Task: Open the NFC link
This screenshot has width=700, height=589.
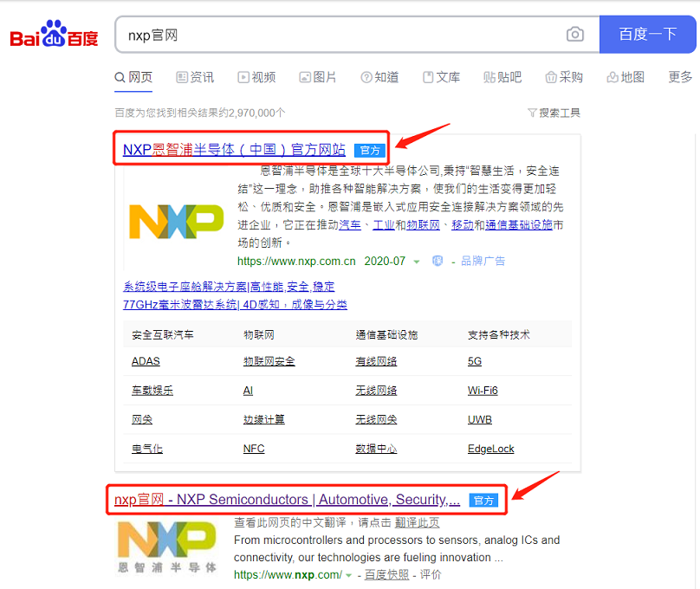Action: (254, 449)
